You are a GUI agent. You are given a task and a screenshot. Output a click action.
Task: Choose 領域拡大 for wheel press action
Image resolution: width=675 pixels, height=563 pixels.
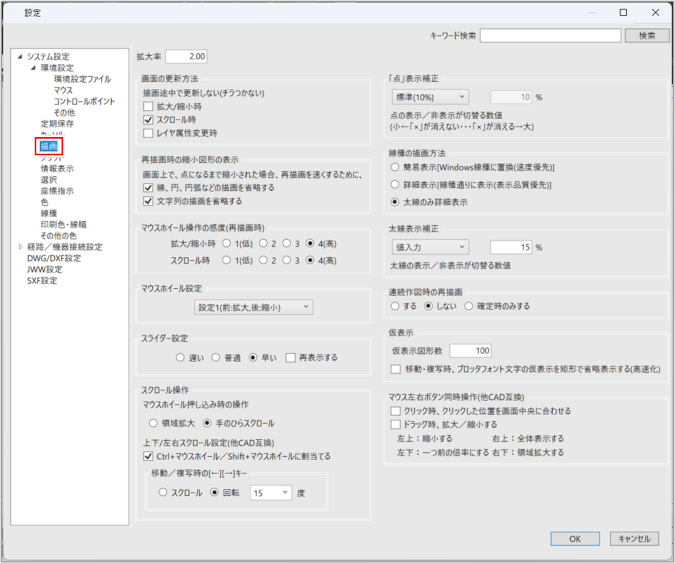coord(154,423)
